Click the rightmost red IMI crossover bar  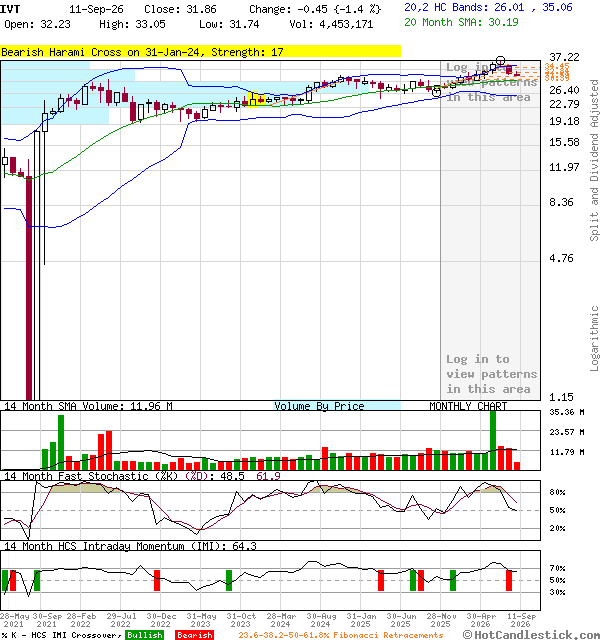pyautogui.click(x=509, y=580)
